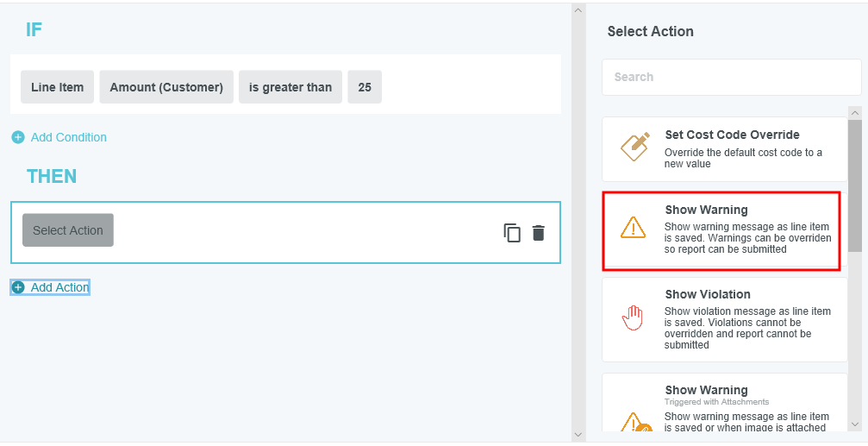Image resolution: width=868 pixels, height=446 pixels.
Task: Change the 'is greater than' operator
Action: (x=290, y=87)
